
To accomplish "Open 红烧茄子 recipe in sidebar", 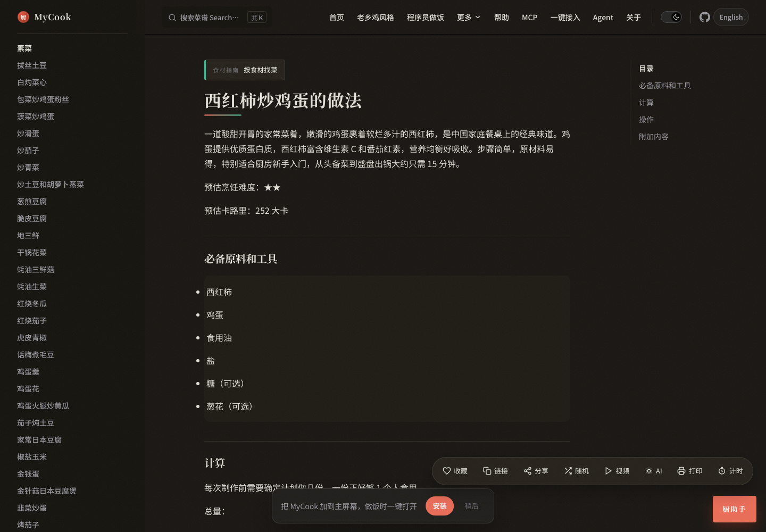I will point(32,321).
